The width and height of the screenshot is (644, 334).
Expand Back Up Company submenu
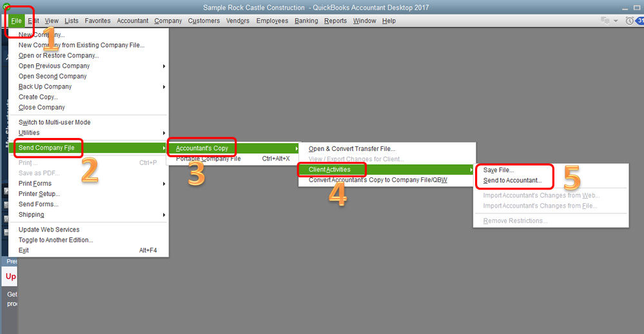[45, 86]
